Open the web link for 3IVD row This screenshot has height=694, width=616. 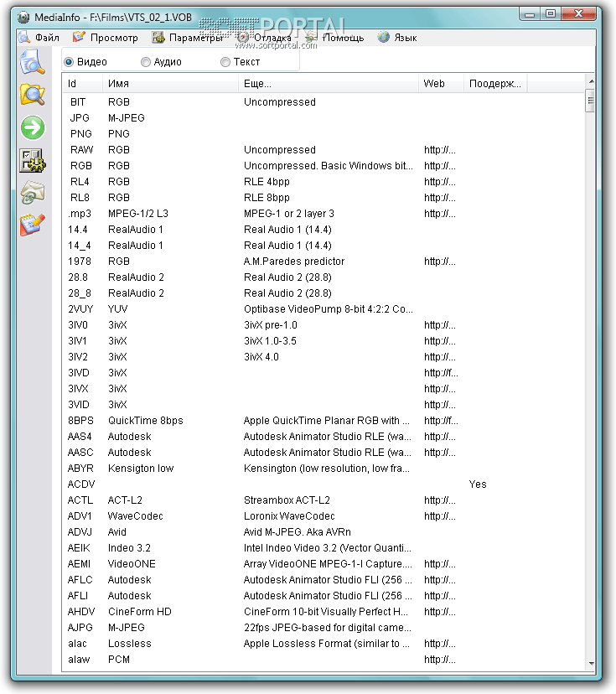click(x=441, y=373)
